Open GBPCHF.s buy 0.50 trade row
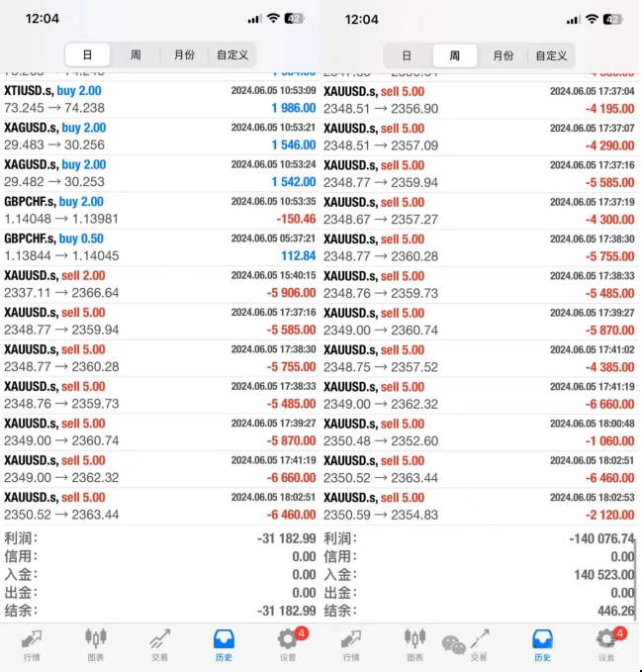This screenshot has height=672, width=642. point(159,247)
